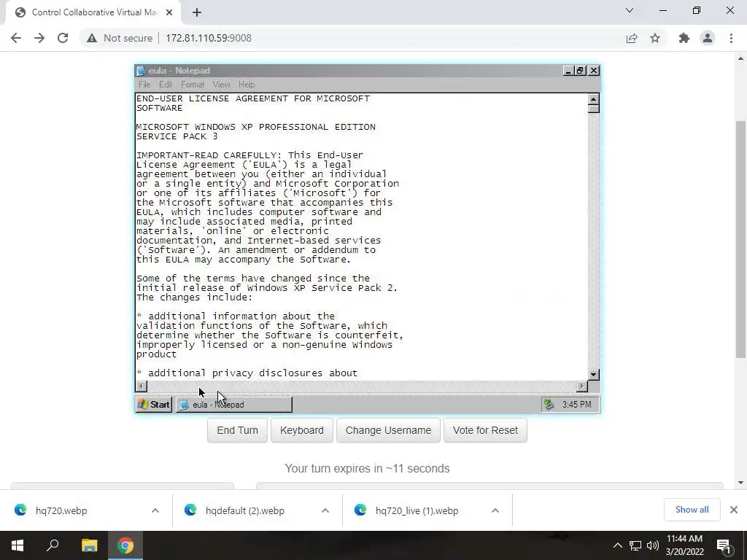The height and width of the screenshot is (560, 747).
Task: Close the Control Collaborative Virtual Machine tab
Action: (169, 12)
